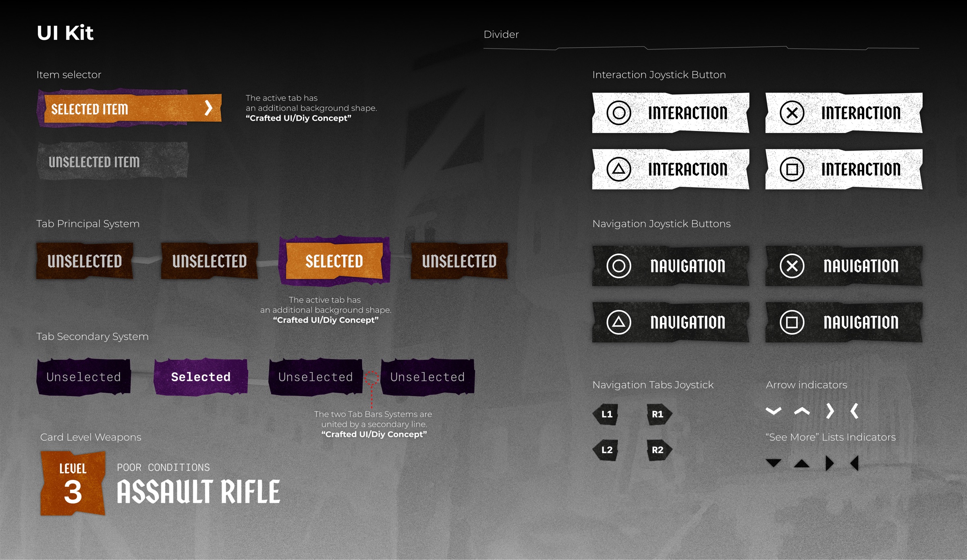
Task: Click the R2 joystick tab badge
Action: (659, 450)
